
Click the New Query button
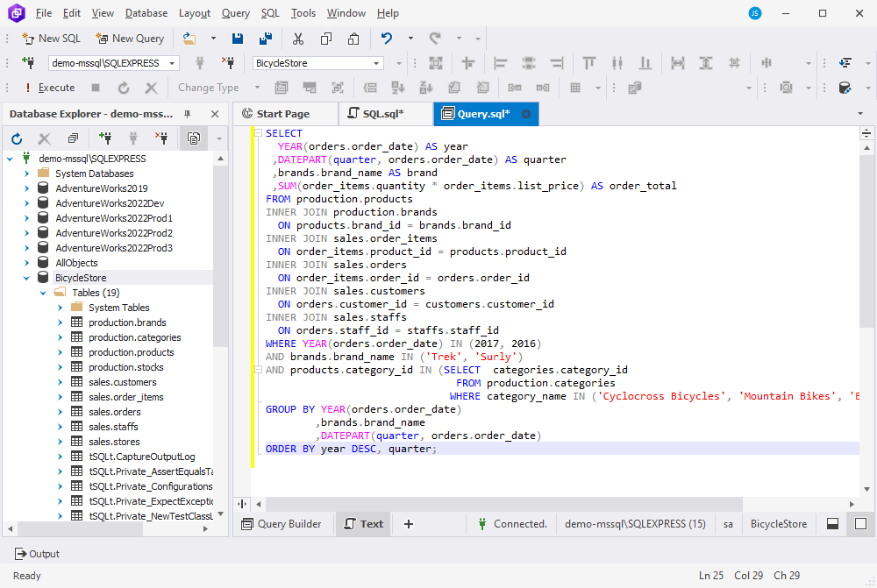(130, 39)
